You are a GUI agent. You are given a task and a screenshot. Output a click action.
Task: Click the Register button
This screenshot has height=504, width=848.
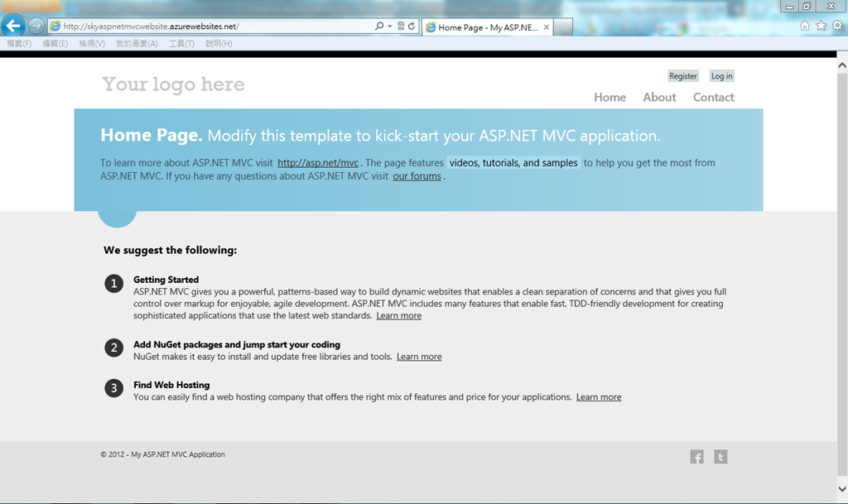(x=683, y=76)
